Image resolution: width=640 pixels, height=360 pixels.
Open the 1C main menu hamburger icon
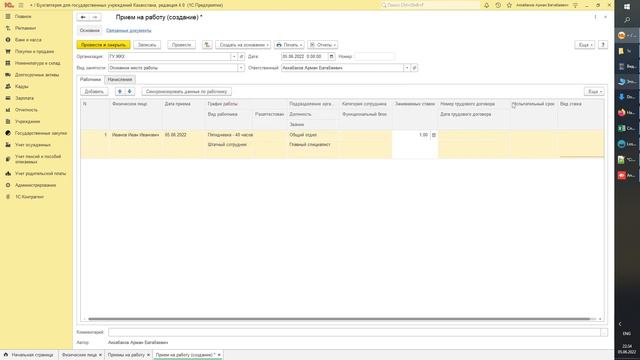pyautogui.click(x=21, y=5)
